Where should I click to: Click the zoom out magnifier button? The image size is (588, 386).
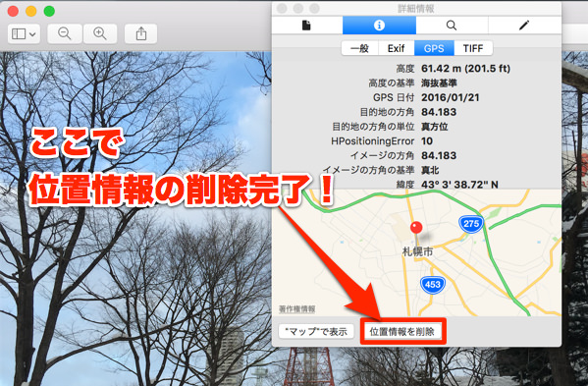click(x=65, y=33)
